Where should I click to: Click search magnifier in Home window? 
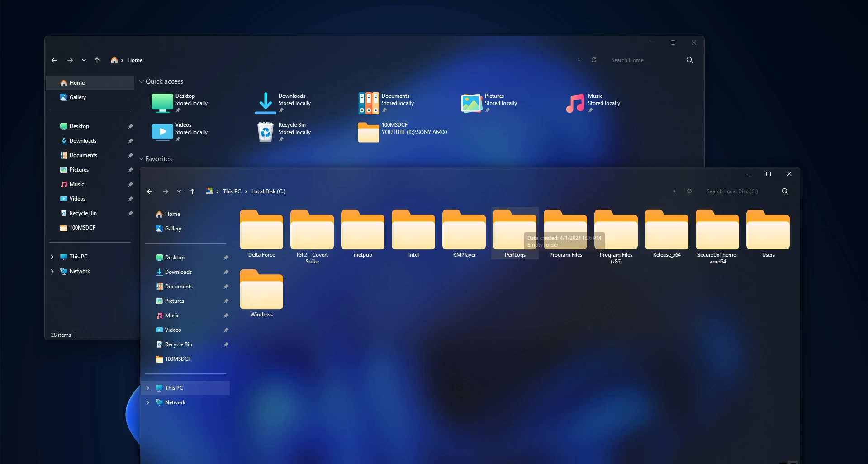point(689,60)
